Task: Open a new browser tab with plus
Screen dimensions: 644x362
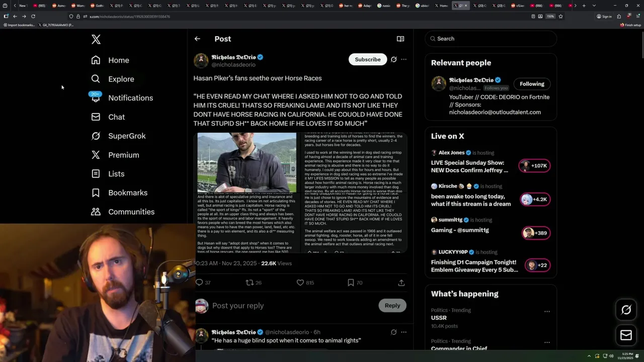Action: pyautogui.click(x=584, y=6)
